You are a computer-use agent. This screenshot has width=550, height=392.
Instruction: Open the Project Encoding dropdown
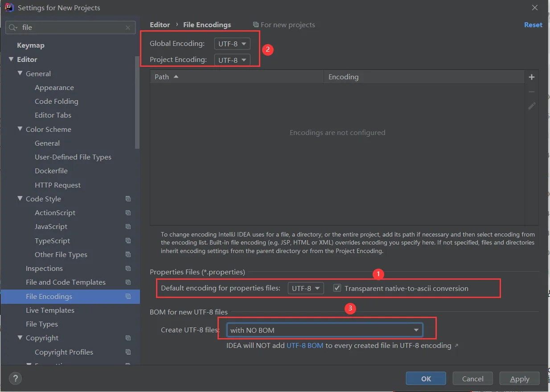(x=232, y=60)
